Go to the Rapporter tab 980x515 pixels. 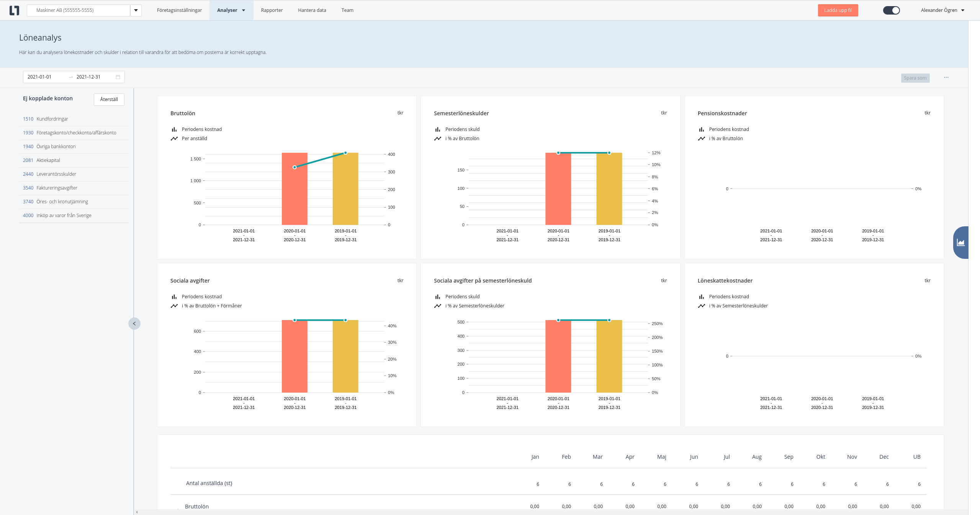(x=272, y=10)
